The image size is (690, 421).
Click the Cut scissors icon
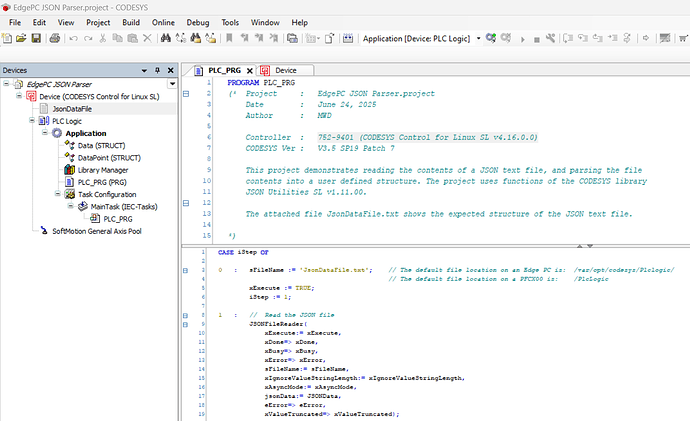103,38
